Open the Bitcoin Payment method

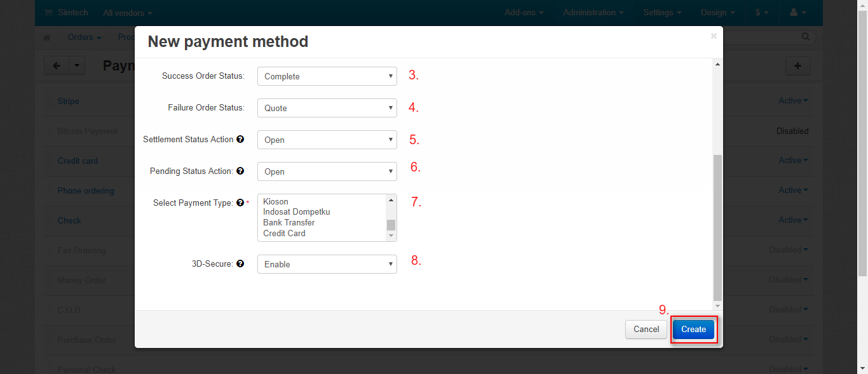(x=87, y=131)
